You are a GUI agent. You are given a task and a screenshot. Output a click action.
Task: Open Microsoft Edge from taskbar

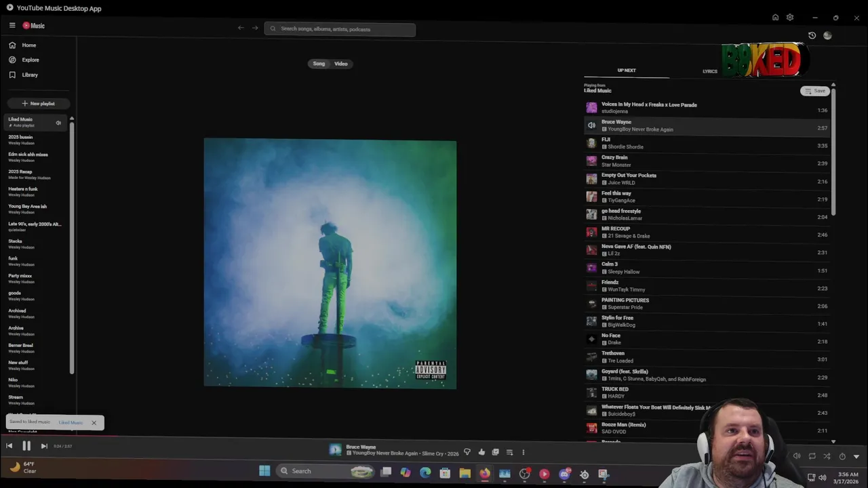point(425,473)
